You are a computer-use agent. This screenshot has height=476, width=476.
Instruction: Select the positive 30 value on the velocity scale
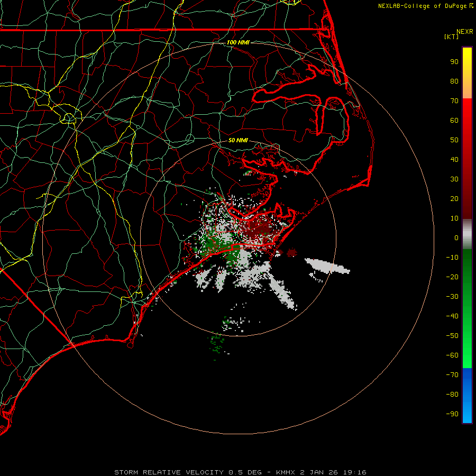coord(454,179)
